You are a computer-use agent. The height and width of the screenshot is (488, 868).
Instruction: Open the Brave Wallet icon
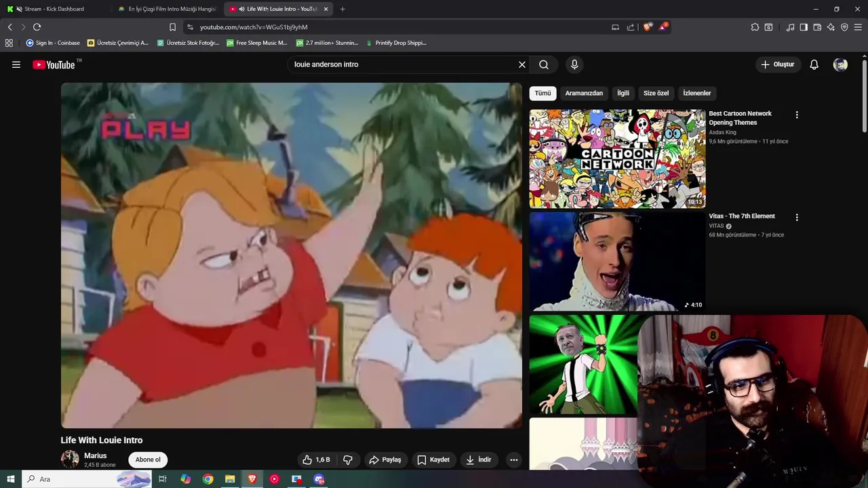(x=817, y=27)
